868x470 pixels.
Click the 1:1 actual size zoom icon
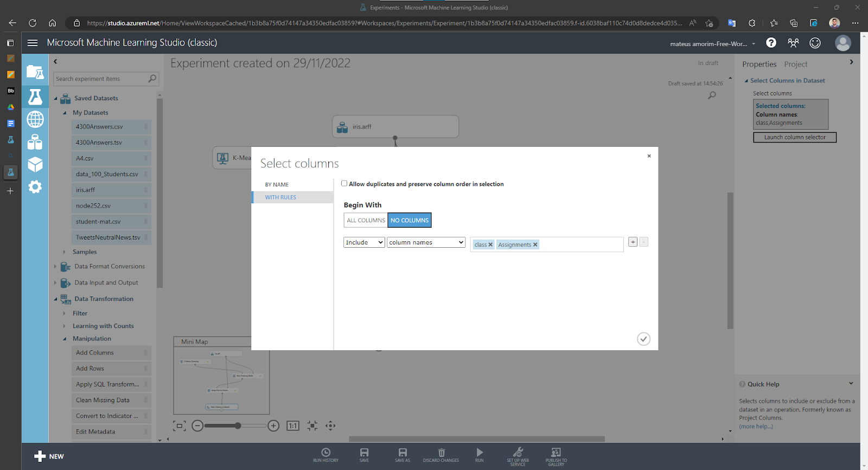pyautogui.click(x=293, y=426)
